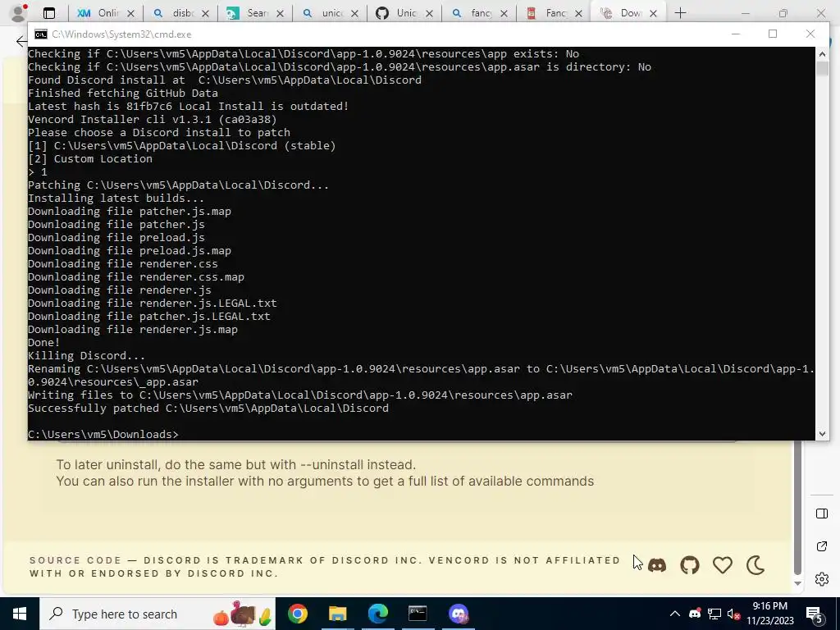This screenshot has height=630, width=840.
Task: Open Discord from the taskbar
Action: coord(458,614)
